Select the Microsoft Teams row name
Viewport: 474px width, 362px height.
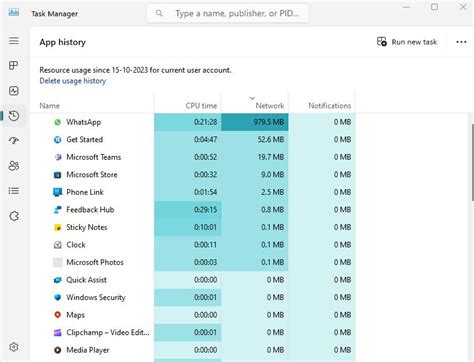[94, 157]
